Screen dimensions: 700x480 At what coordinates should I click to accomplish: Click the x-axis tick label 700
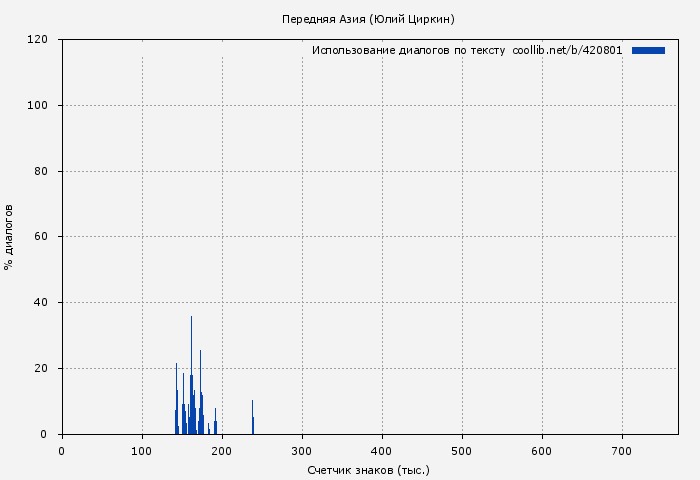click(622, 451)
